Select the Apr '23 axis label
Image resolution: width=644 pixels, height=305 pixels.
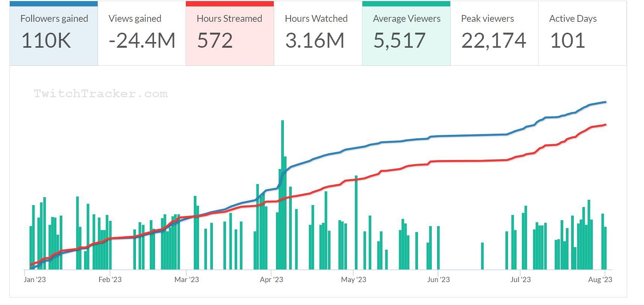(x=271, y=279)
